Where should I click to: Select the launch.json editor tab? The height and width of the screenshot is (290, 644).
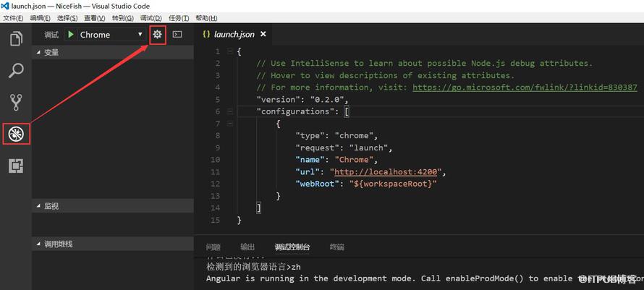(234, 35)
